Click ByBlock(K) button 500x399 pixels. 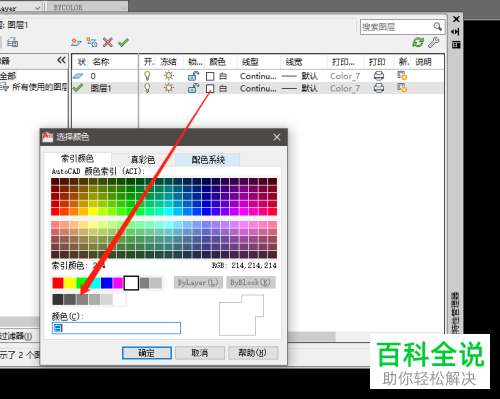[251, 282]
